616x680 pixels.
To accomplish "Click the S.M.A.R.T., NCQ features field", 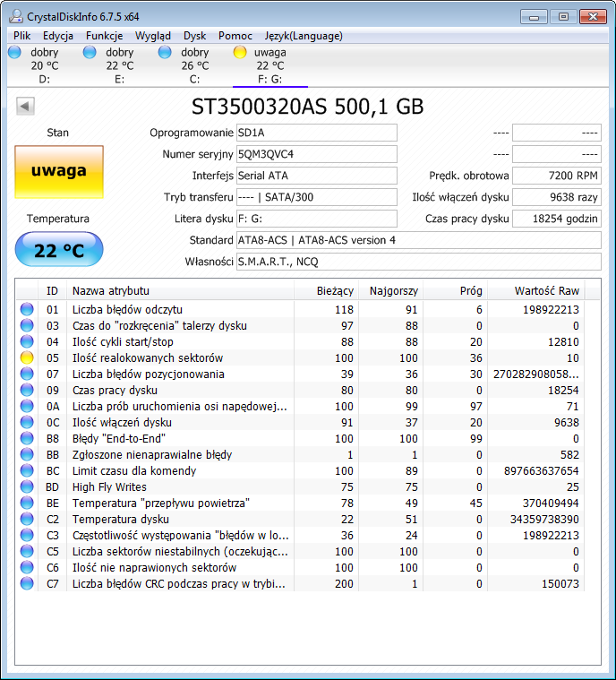I will (x=419, y=262).
